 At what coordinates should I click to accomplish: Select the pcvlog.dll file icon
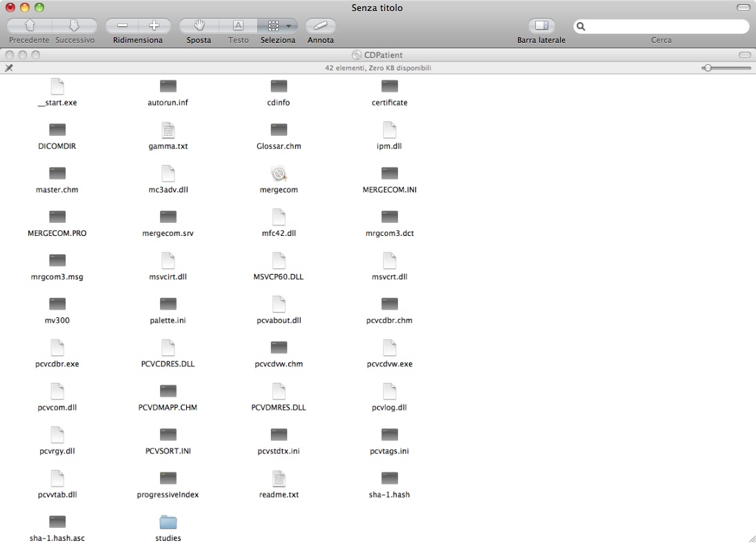[390, 391]
